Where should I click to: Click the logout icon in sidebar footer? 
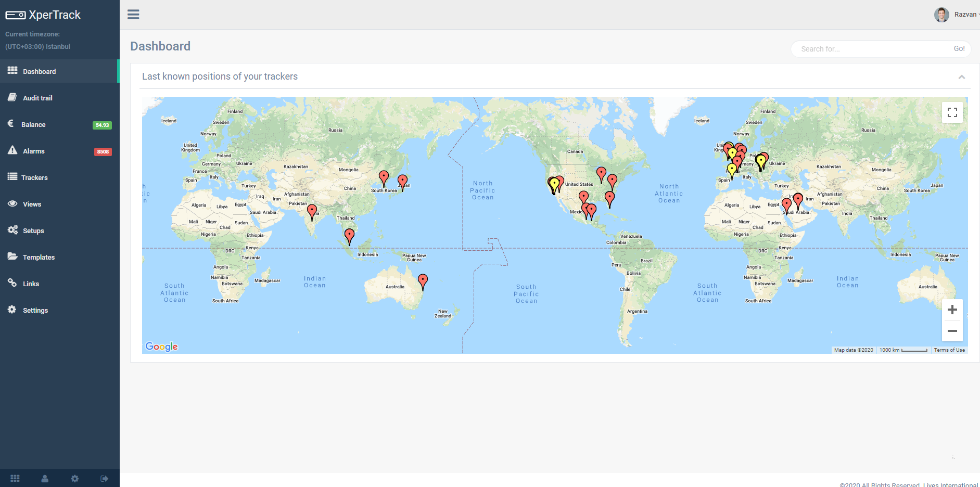pyautogui.click(x=105, y=479)
